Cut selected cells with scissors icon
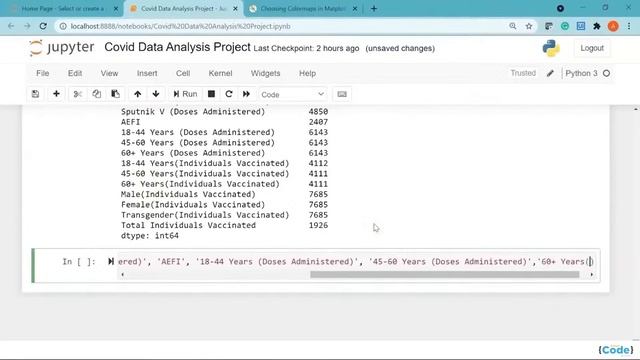The height and width of the screenshot is (360, 640). click(78, 94)
